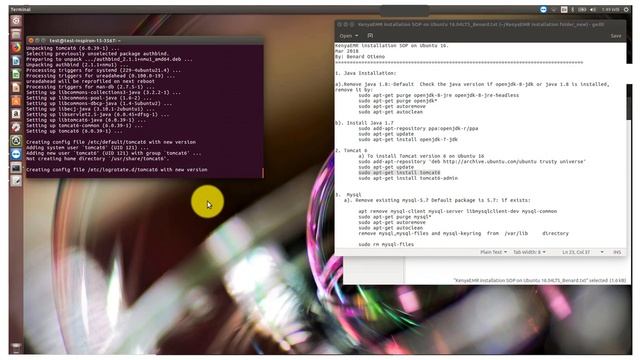This screenshot has height=360, width=640.
Task: Close the terminal window
Action: tap(31, 40)
